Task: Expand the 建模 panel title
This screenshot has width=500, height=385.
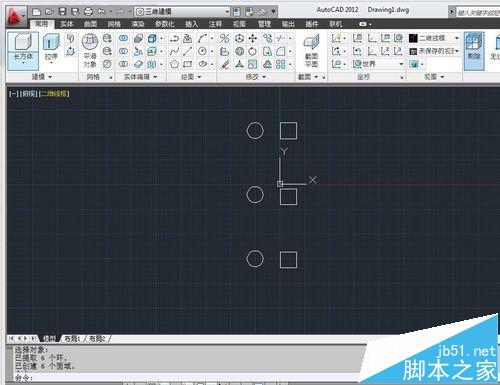Action: [x=42, y=77]
